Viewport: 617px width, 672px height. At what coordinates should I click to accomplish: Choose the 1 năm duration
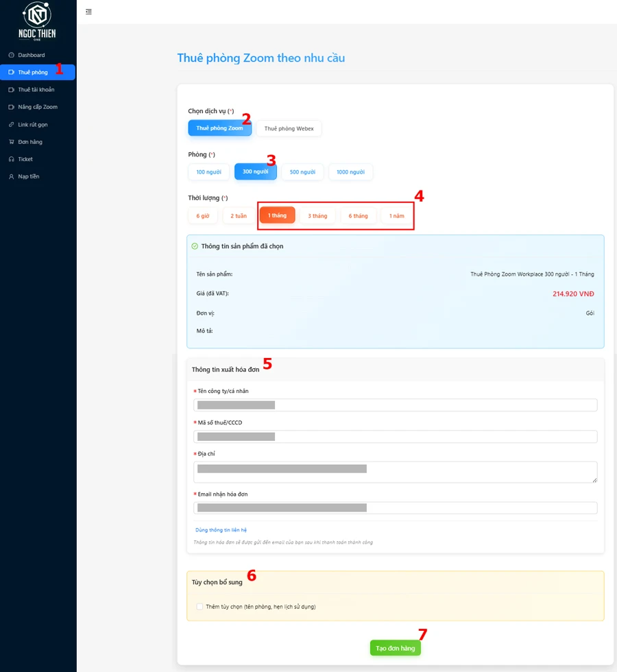pos(397,216)
